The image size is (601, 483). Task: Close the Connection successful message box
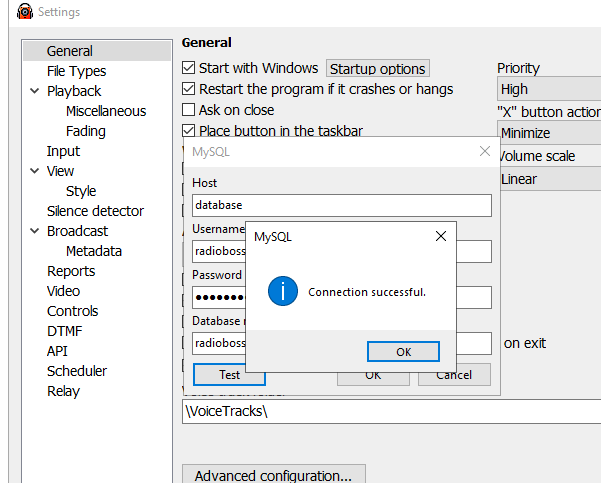tap(441, 237)
